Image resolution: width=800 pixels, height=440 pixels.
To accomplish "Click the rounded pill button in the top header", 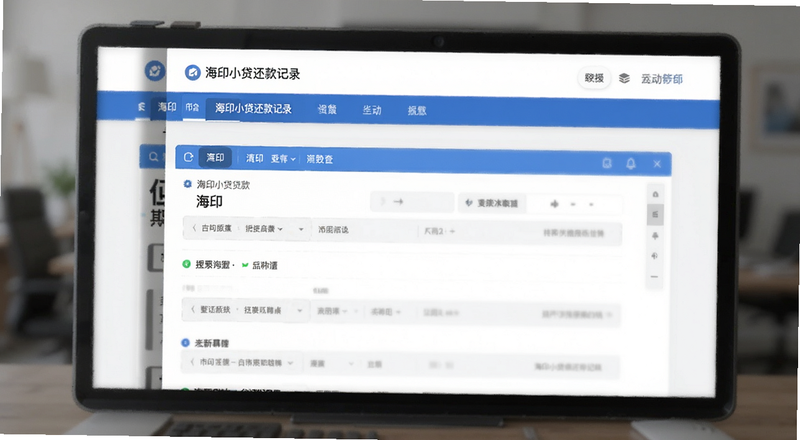I will click(594, 78).
